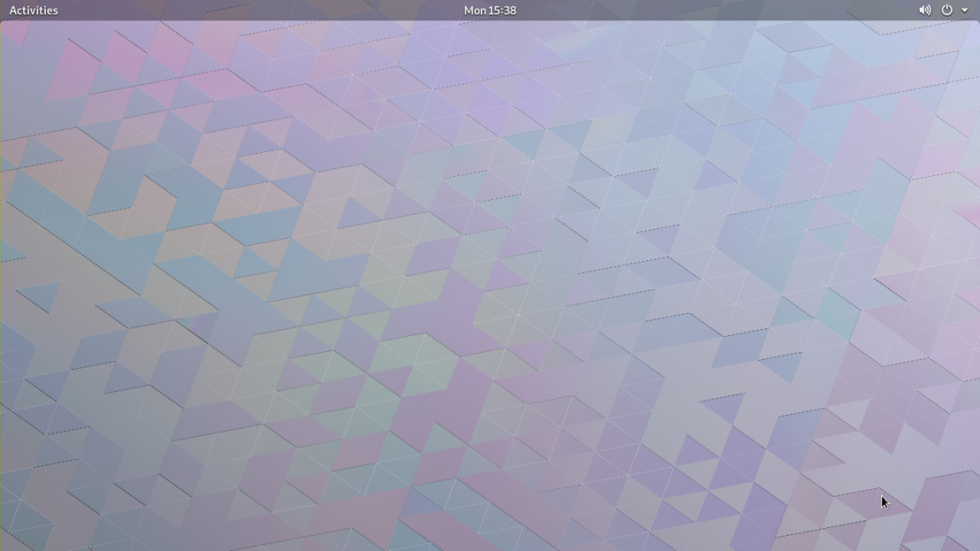Screen dimensions: 980x551
Task: Click the Activities label in top bar
Action: point(33,10)
